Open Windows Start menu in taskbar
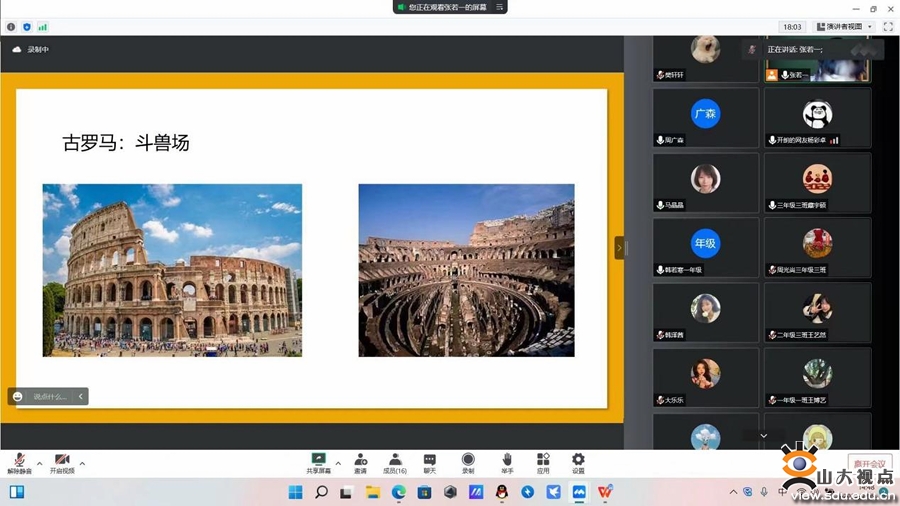This screenshot has height=506, width=900. pyautogui.click(x=296, y=492)
